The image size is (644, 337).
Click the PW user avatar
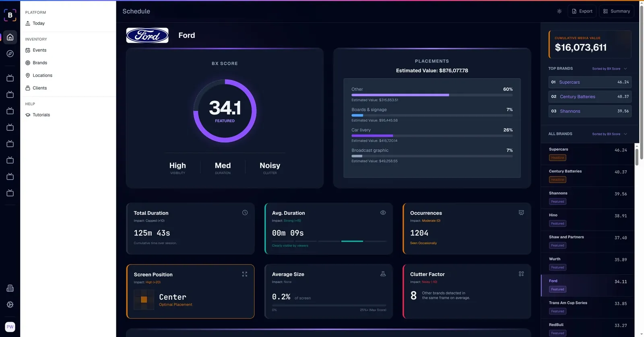(x=10, y=327)
